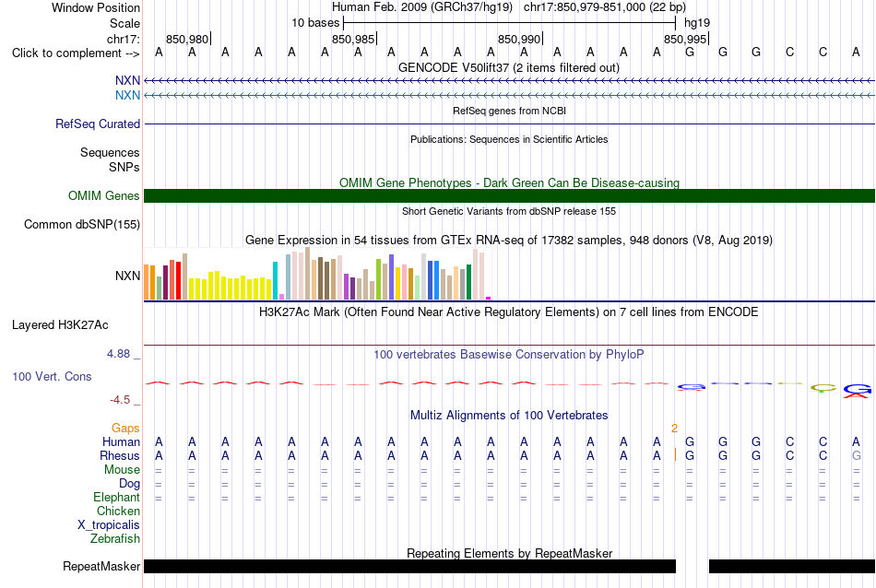Select the Dog species label
876x588 pixels.
click(129, 484)
